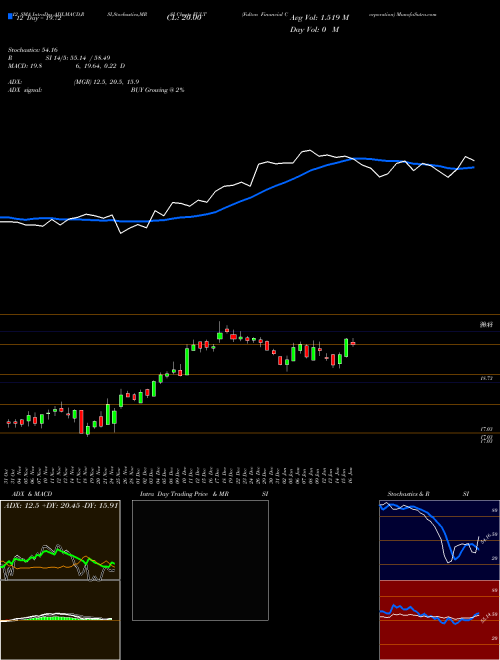This screenshot has height=660, width=500.
Task: Click the 'CL: 20.00' closing price text
Action: tap(184, 18)
